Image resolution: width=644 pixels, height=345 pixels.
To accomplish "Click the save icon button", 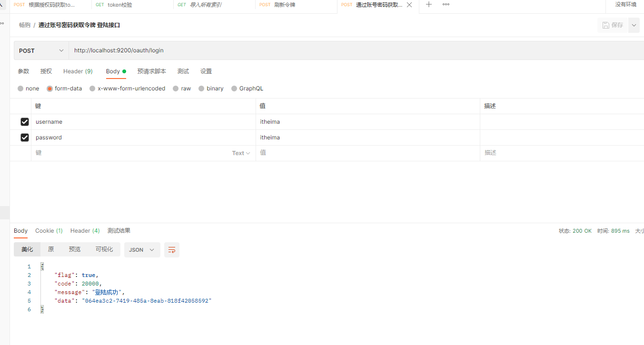I will (612, 25).
